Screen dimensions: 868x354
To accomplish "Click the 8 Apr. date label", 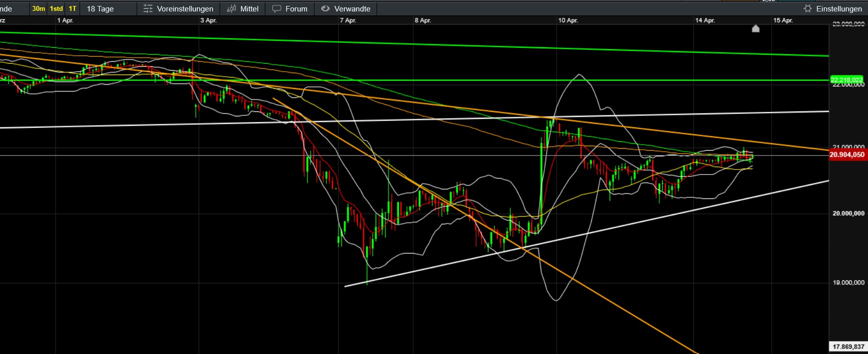I will point(423,20).
